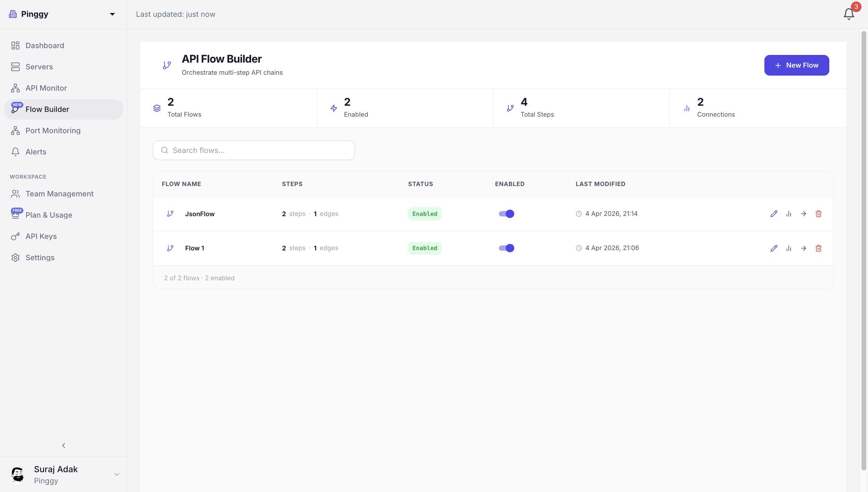
Task: Expand the Suraj Adak account menu chevron
Action: (117, 474)
